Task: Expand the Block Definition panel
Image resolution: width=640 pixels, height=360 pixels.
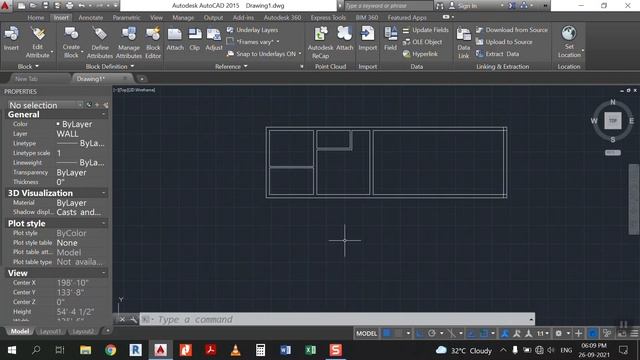Action: (110, 66)
